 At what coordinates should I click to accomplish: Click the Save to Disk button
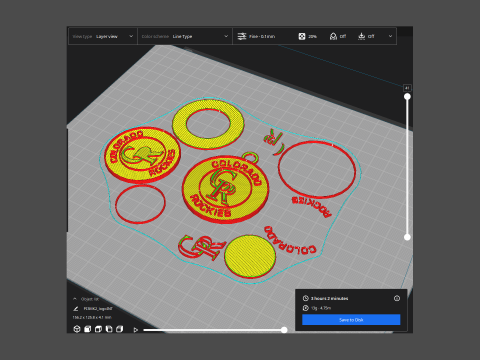click(x=351, y=320)
